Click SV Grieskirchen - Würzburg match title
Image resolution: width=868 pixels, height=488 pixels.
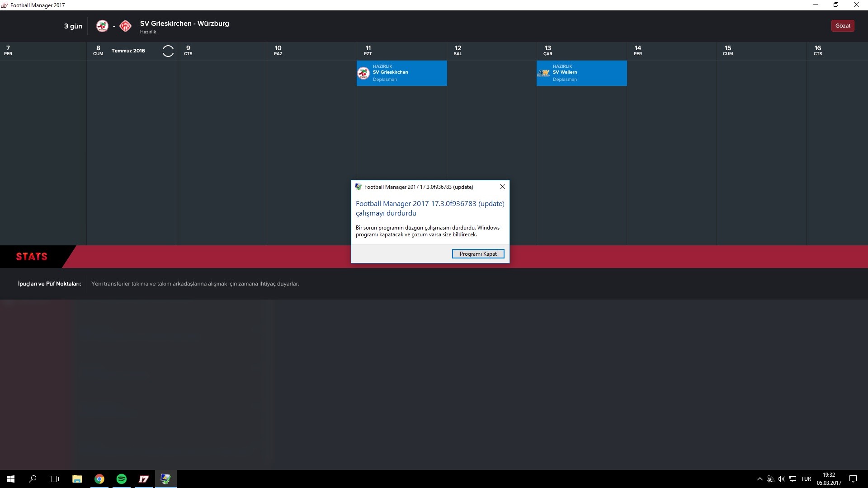[x=184, y=23]
